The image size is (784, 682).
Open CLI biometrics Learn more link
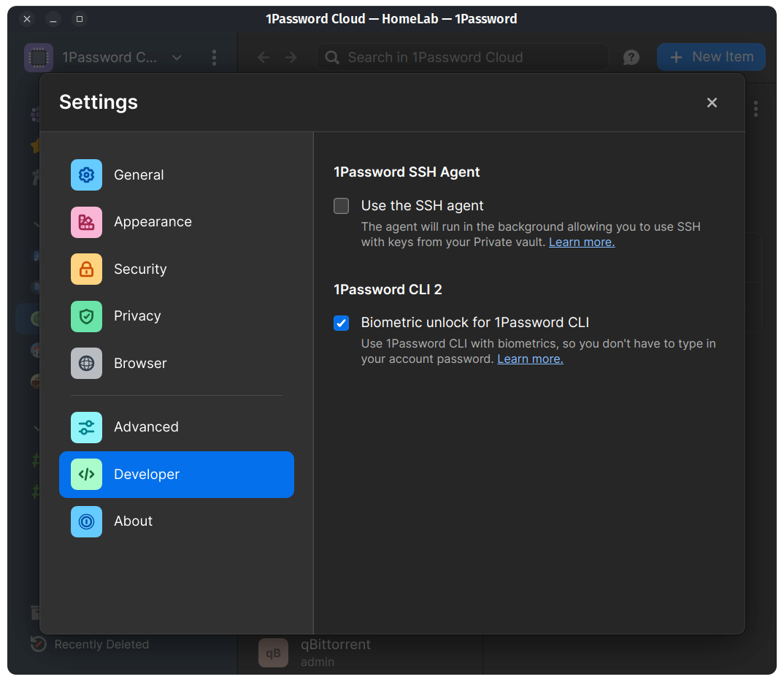pyautogui.click(x=530, y=359)
